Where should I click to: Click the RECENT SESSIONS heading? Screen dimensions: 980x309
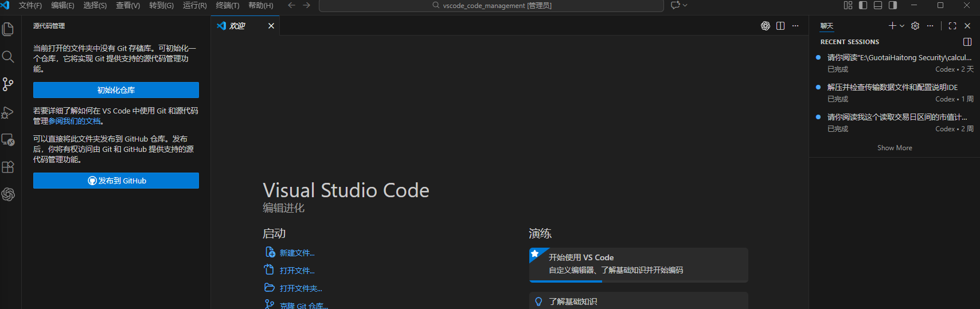click(850, 42)
